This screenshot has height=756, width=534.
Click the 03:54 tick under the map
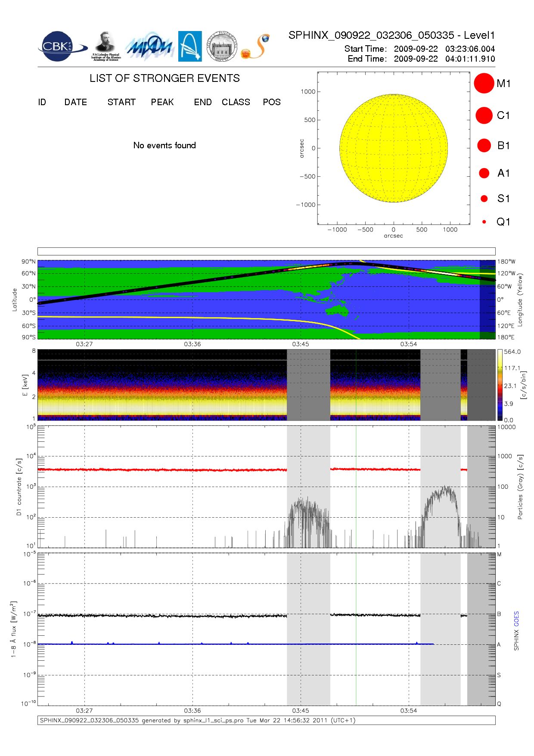click(x=409, y=344)
